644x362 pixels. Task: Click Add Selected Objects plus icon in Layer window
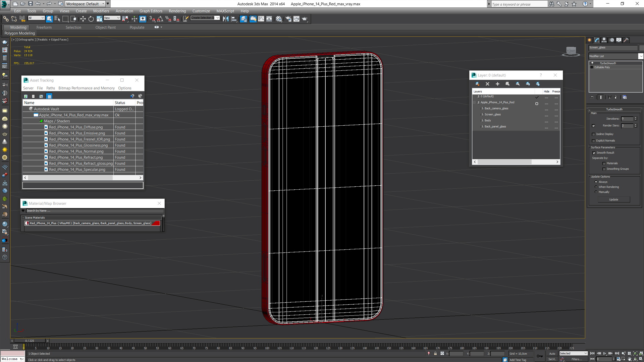tap(497, 84)
